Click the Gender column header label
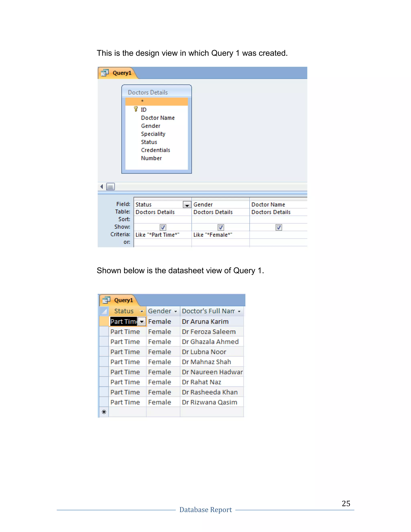411x532 pixels. [160, 311]
